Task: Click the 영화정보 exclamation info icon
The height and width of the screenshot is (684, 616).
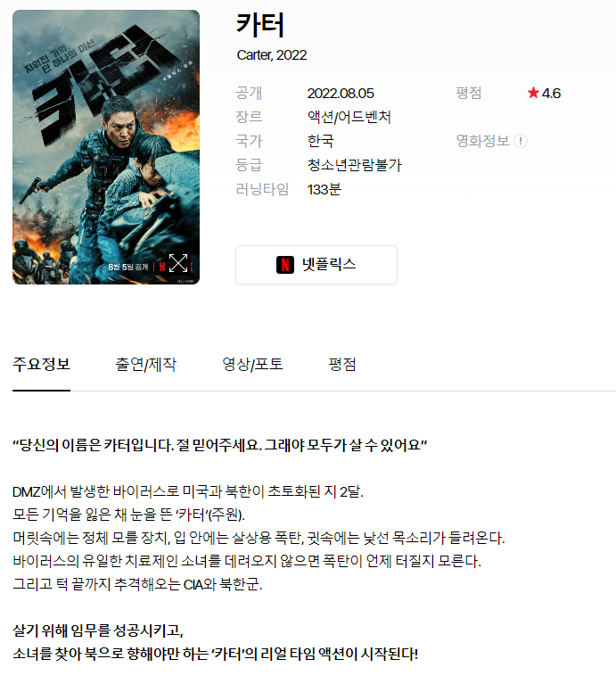Action: (521, 141)
